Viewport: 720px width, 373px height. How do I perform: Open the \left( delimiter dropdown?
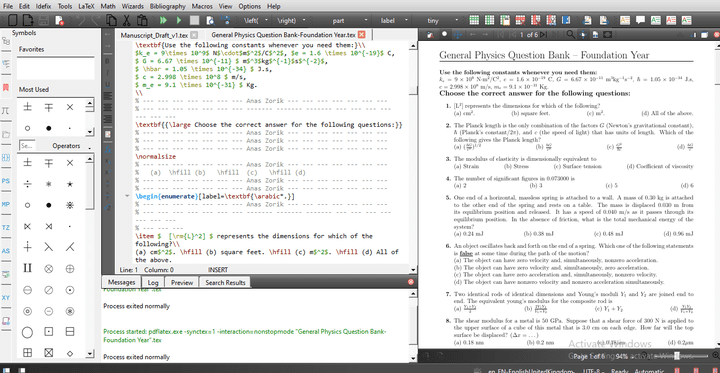(x=254, y=20)
